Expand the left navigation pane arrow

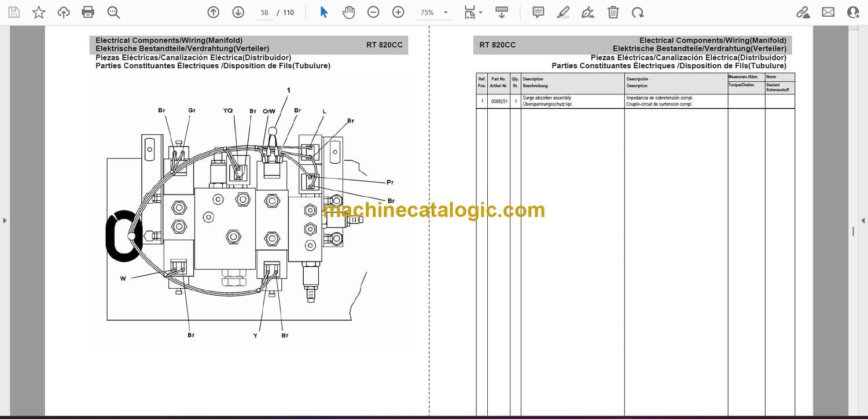point(5,220)
